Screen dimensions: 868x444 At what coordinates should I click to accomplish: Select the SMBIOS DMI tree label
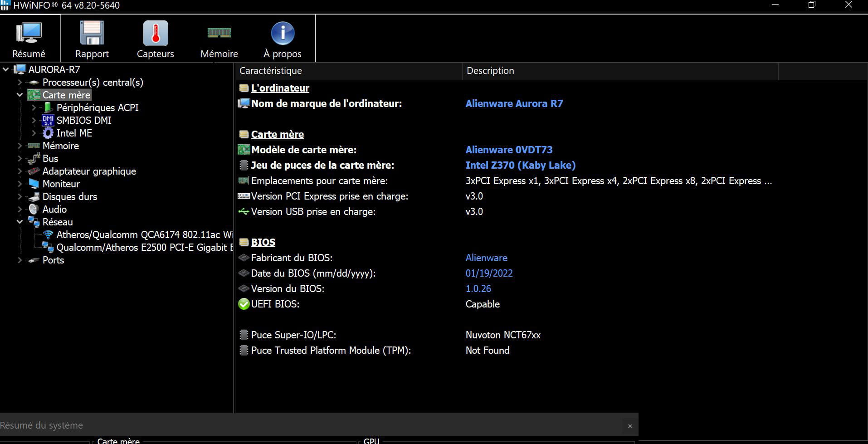click(84, 120)
